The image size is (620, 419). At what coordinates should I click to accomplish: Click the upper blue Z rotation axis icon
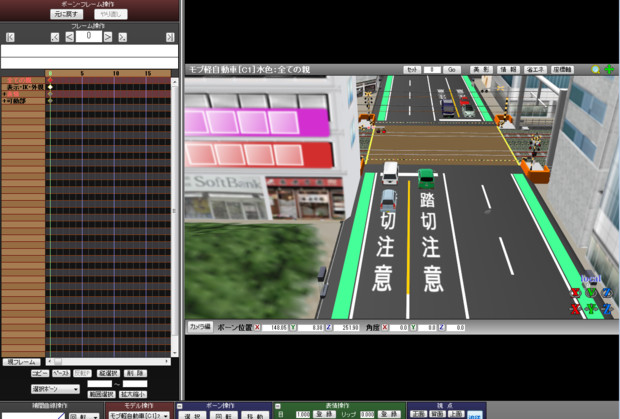coord(607,293)
